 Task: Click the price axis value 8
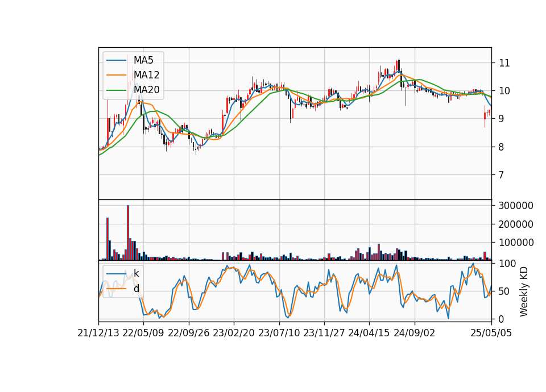(501, 147)
